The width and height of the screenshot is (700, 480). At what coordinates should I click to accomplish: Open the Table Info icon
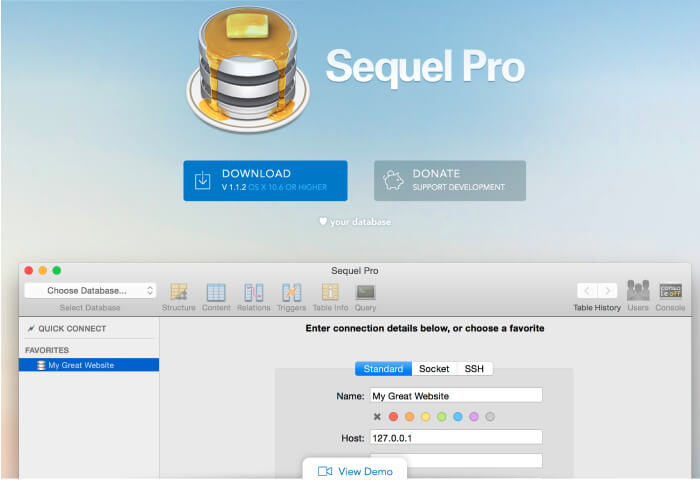[330, 292]
